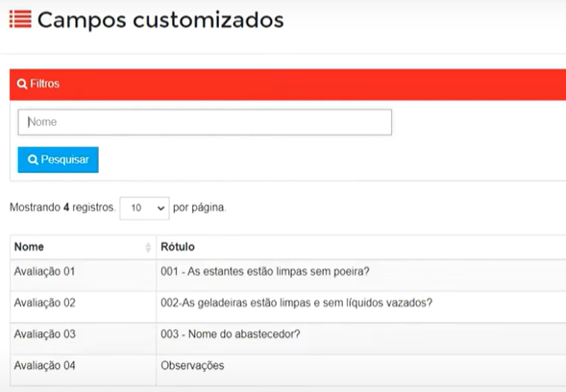Click the Campos customizados page title
The height and width of the screenshot is (392, 566).
click(160, 20)
